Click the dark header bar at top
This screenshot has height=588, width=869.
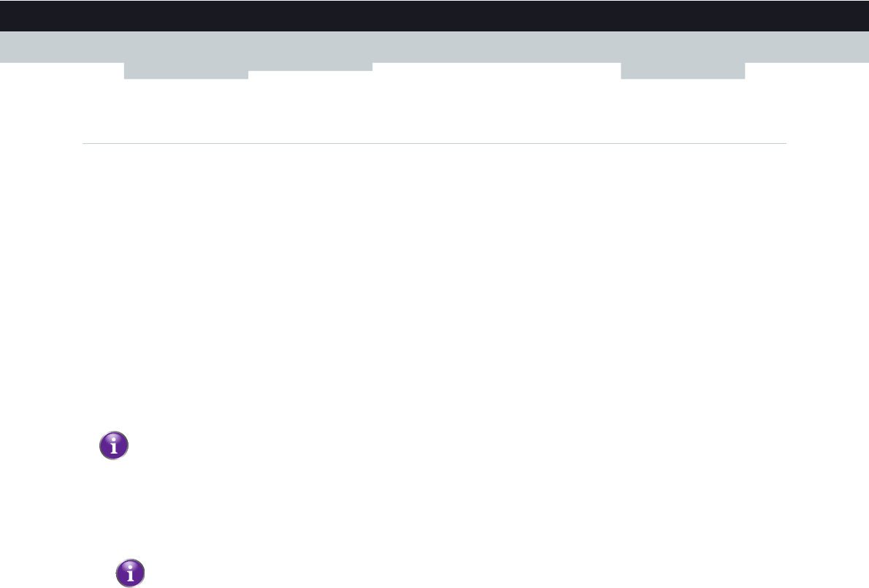click(x=434, y=15)
